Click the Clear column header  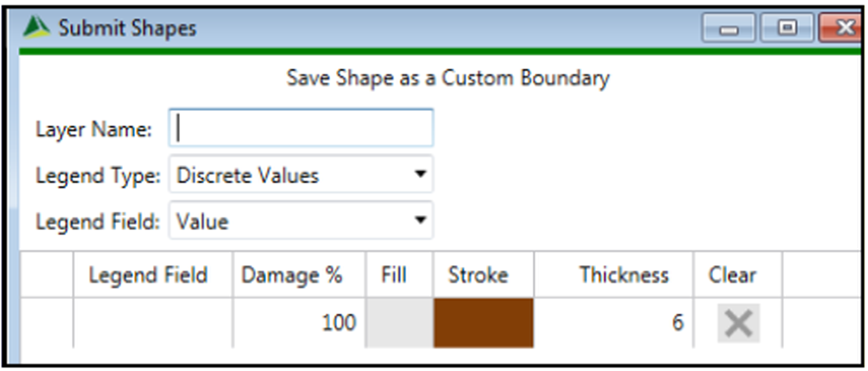(732, 275)
